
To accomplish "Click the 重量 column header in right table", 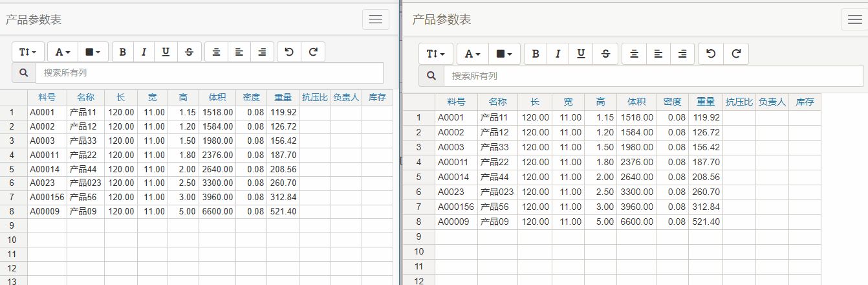I will 705,102.
